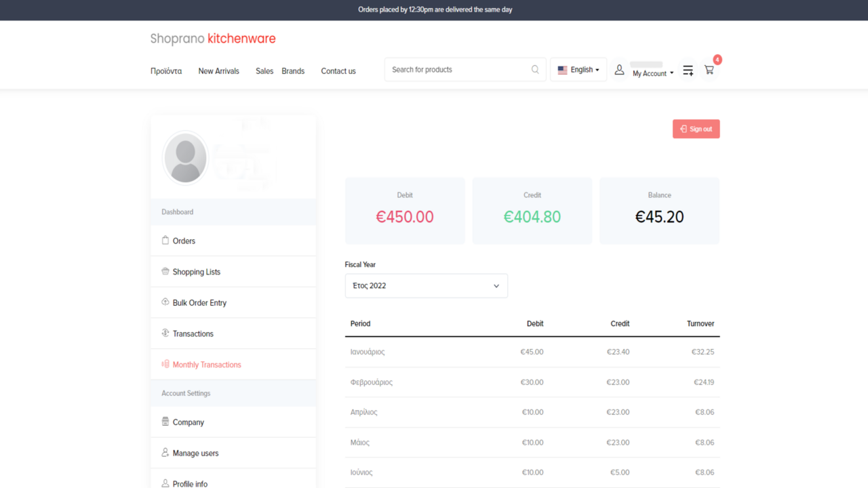Expand the My Account dropdown

pos(653,73)
